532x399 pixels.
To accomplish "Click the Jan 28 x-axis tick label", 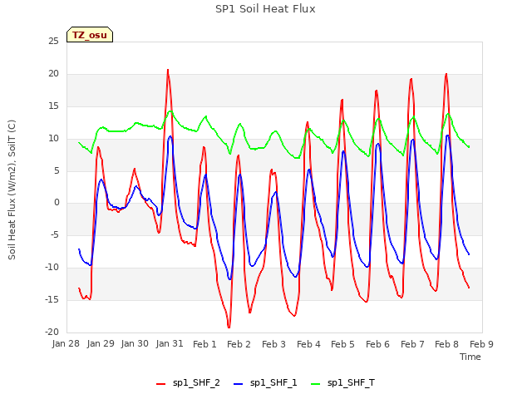I will [66, 343].
